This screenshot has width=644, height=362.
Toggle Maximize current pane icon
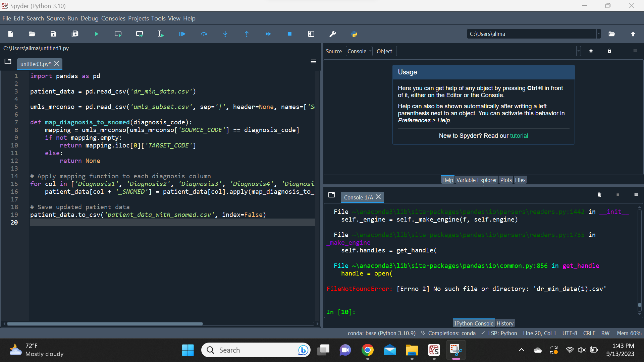coord(311,34)
